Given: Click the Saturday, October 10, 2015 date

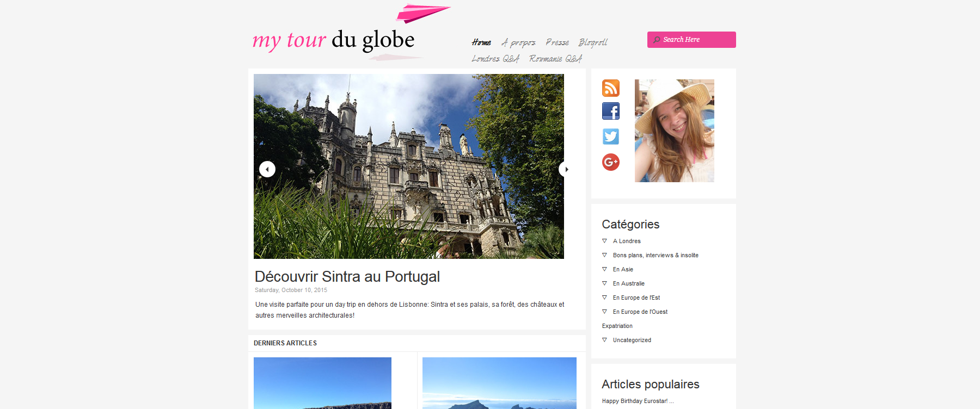Looking at the screenshot, I should (x=291, y=290).
